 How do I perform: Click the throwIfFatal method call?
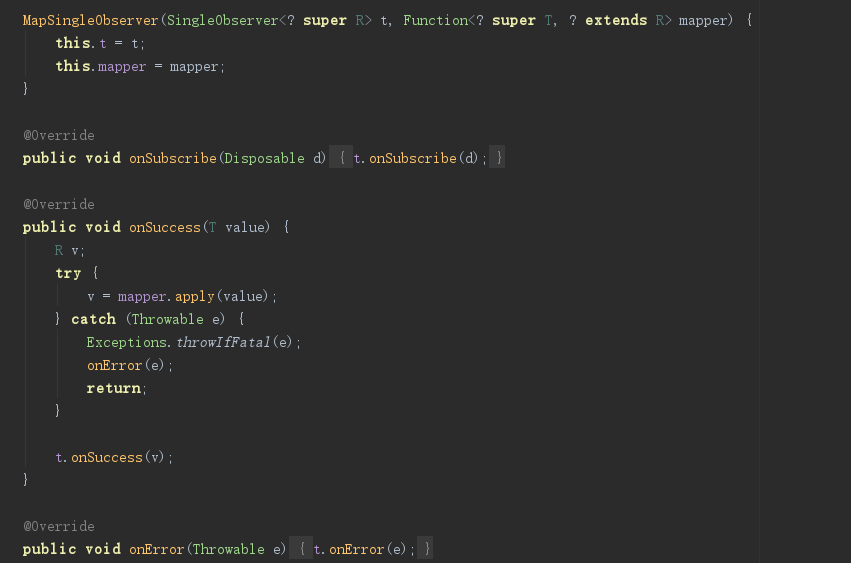[x=223, y=342]
